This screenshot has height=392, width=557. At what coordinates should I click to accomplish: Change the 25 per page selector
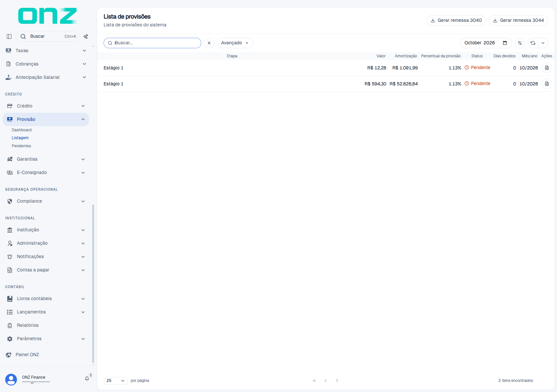pyautogui.click(x=116, y=381)
